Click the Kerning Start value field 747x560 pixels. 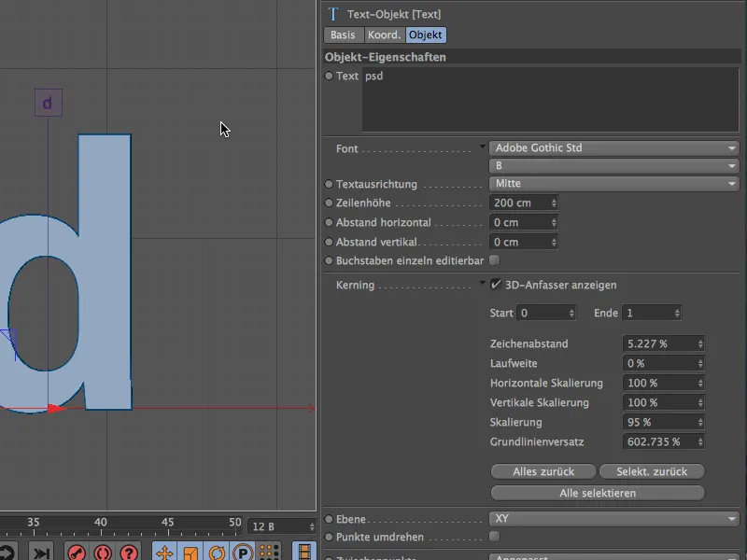point(546,313)
